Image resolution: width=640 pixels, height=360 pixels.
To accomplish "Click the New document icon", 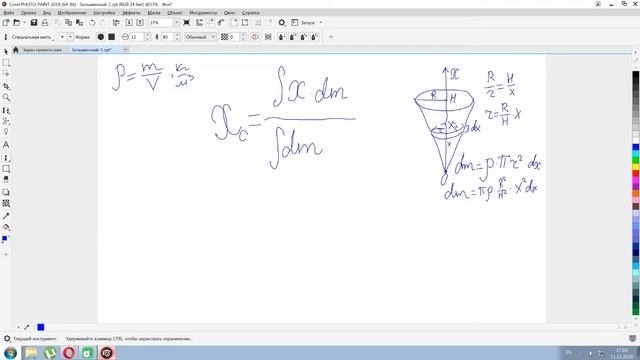I will point(6,23).
